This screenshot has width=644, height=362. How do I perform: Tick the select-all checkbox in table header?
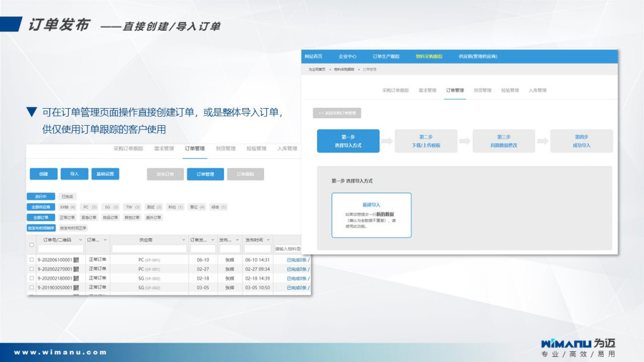click(x=32, y=244)
